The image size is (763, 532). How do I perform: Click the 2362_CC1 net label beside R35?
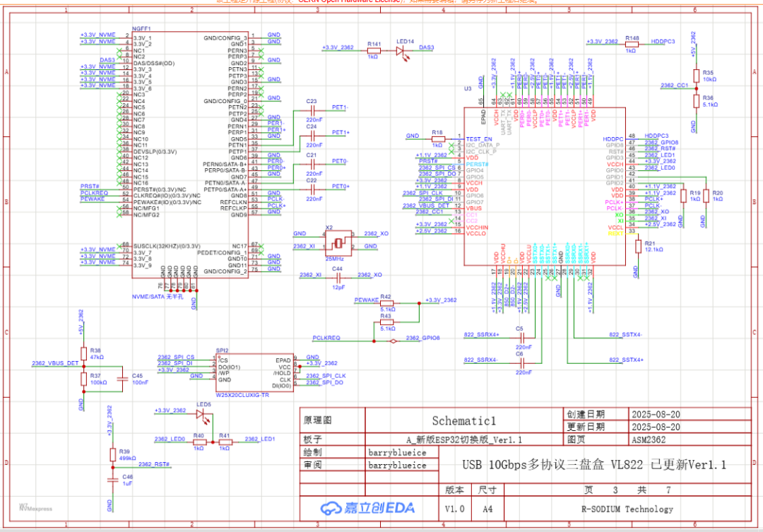(675, 85)
